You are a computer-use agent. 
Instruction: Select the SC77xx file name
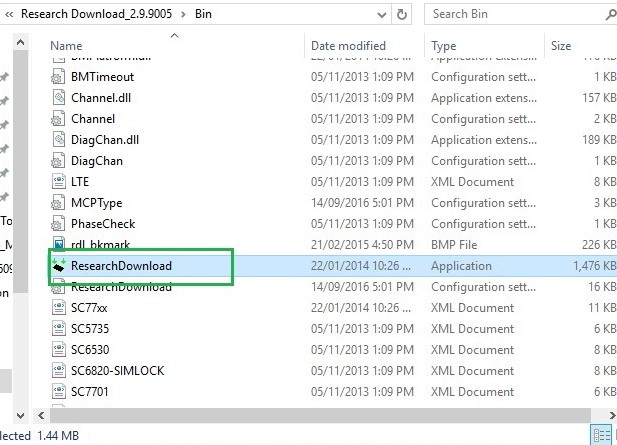click(89, 308)
